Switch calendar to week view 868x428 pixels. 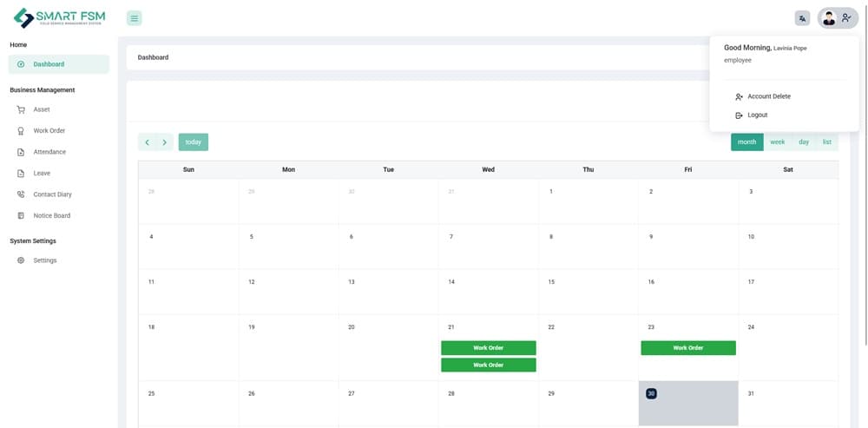pos(777,142)
